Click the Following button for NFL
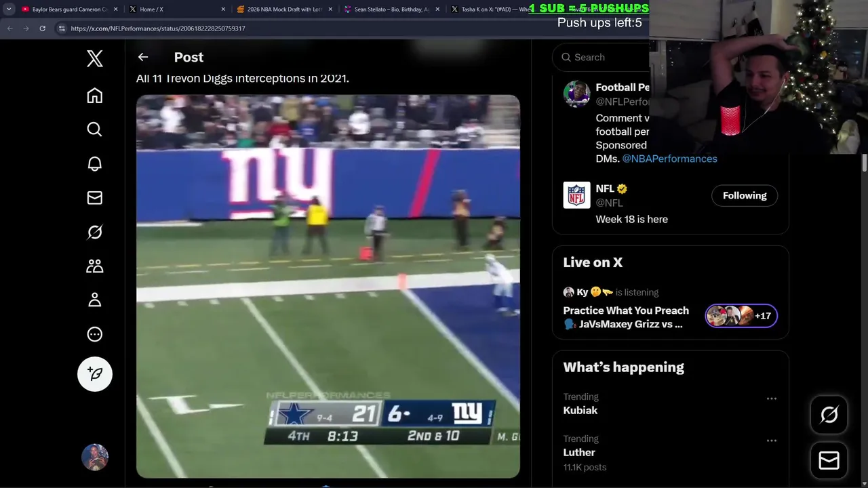The height and width of the screenshot is (488, 868). coord(745,196)
